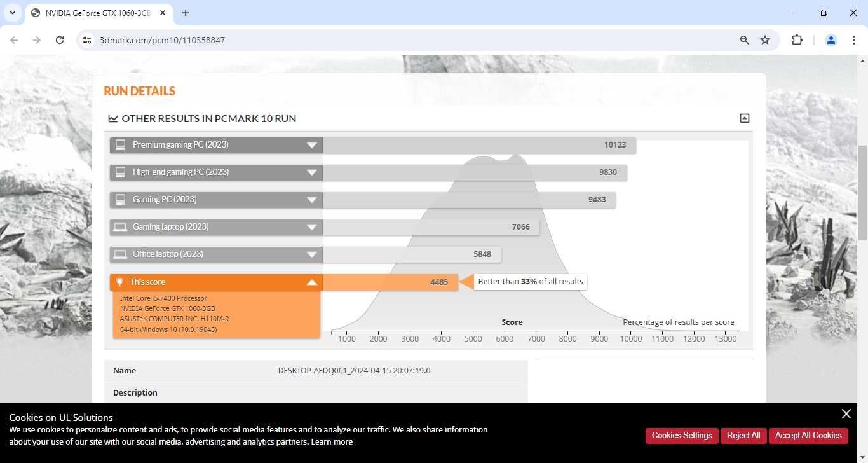Click the Description row label
868x463 pixels.
coord(135,393)
